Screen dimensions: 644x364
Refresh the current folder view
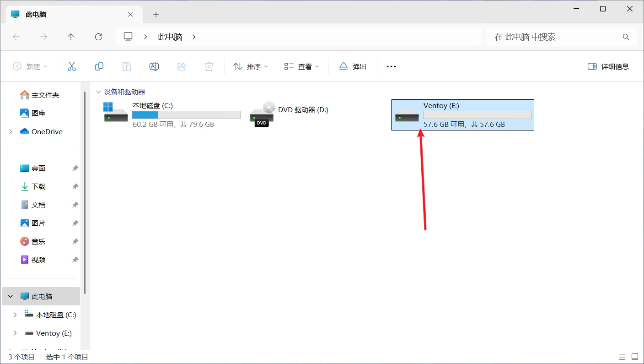[x=98, y=37]
